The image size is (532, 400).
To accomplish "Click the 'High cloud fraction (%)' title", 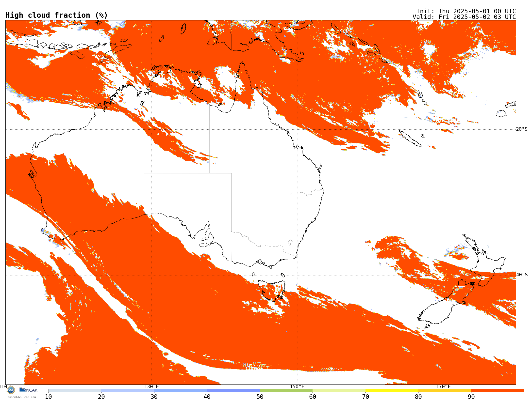I will (56, 15).
